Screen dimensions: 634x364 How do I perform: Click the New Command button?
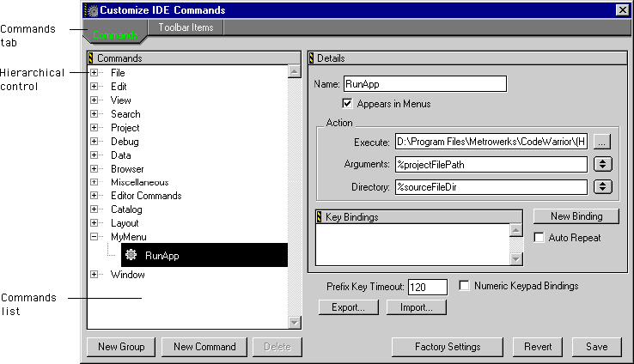click(x=204, y=347)
